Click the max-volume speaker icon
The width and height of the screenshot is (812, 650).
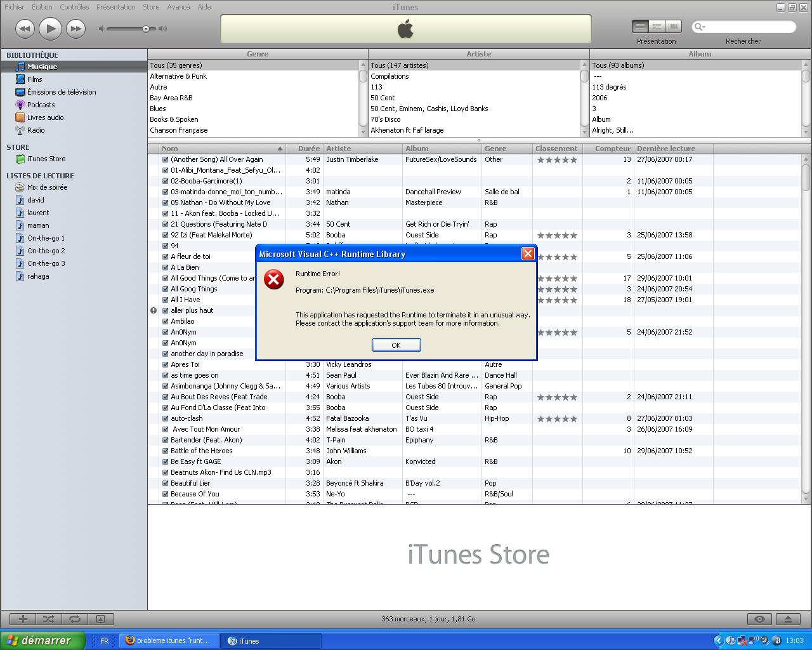163,29
